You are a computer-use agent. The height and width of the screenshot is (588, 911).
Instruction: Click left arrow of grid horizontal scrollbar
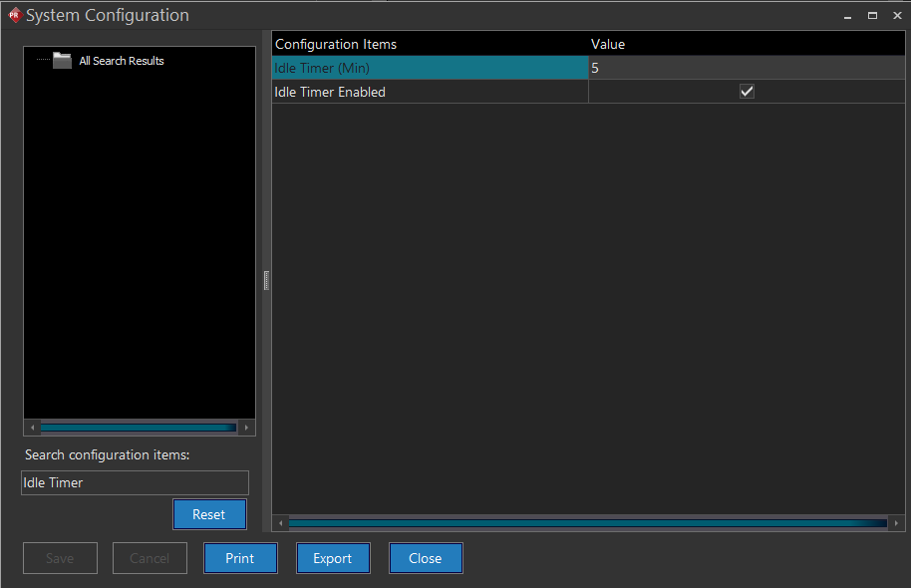pos(281,523)
